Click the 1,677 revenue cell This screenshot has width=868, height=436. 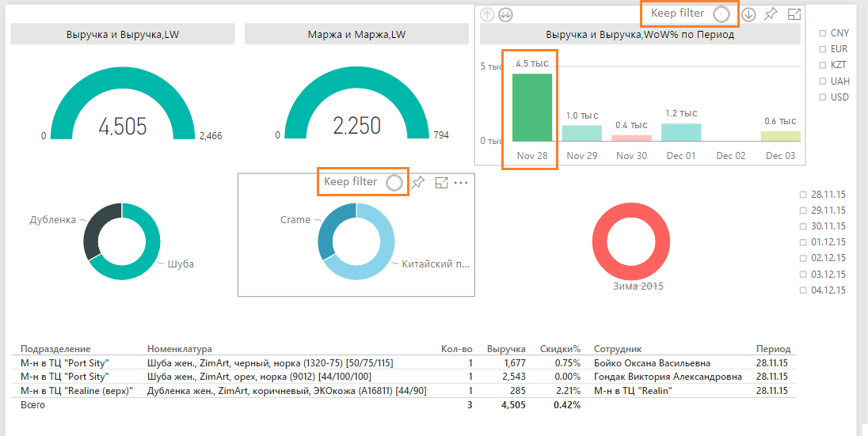[515, 363]
